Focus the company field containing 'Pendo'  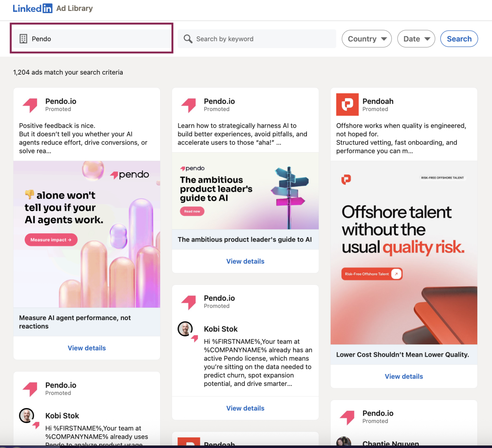(x=92, y=39)
